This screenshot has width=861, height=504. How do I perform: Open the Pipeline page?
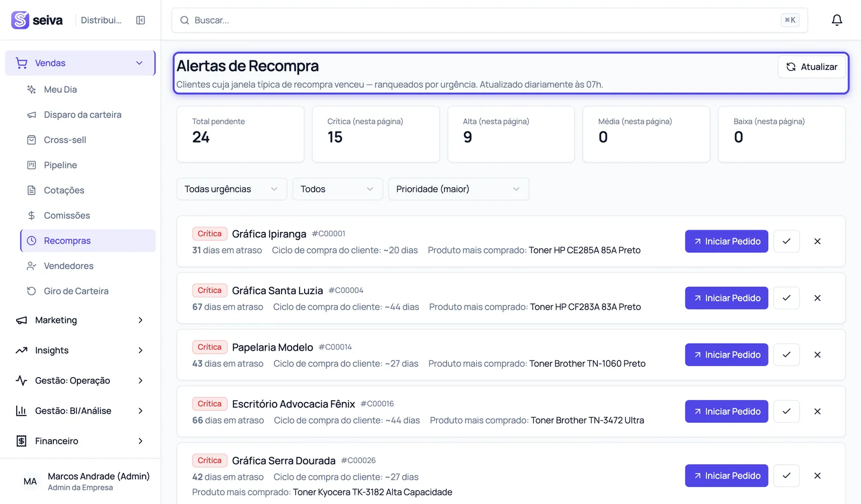coord(88,165)
